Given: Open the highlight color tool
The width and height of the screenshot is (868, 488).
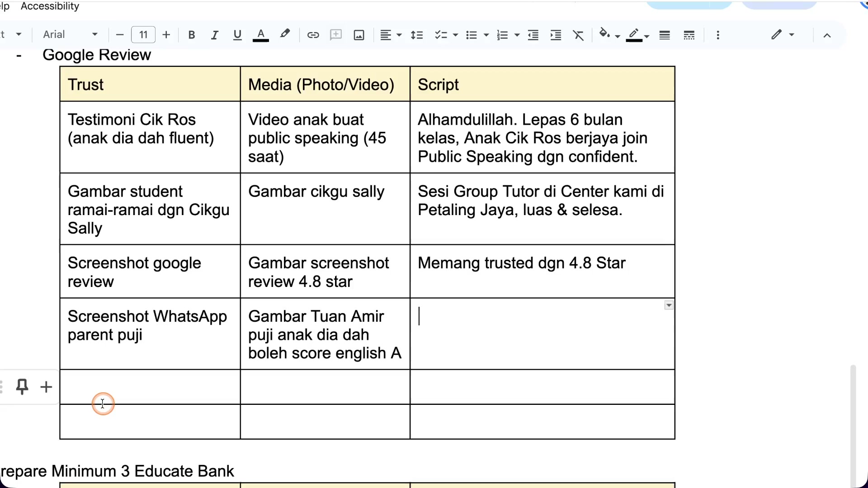Looking at the screenshot, I should (x=285, y=34).
